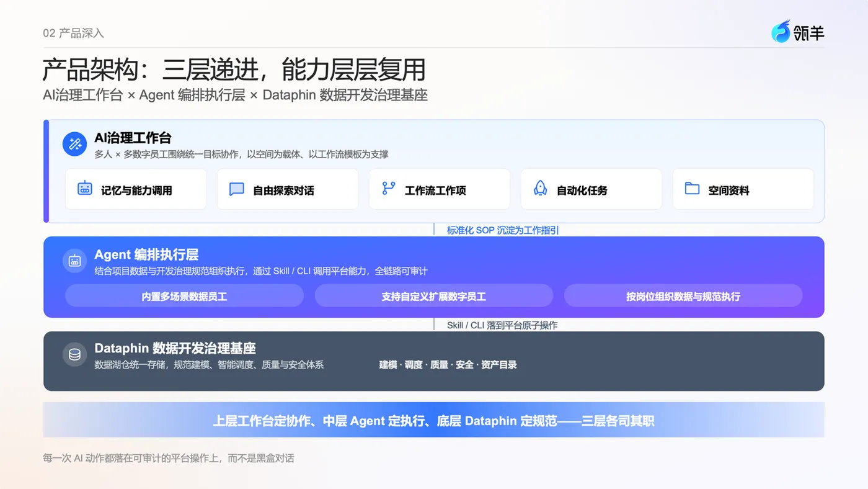
Task: Click the magic wand icon beside AI治理工作台
Action: (x=74, y=144)
